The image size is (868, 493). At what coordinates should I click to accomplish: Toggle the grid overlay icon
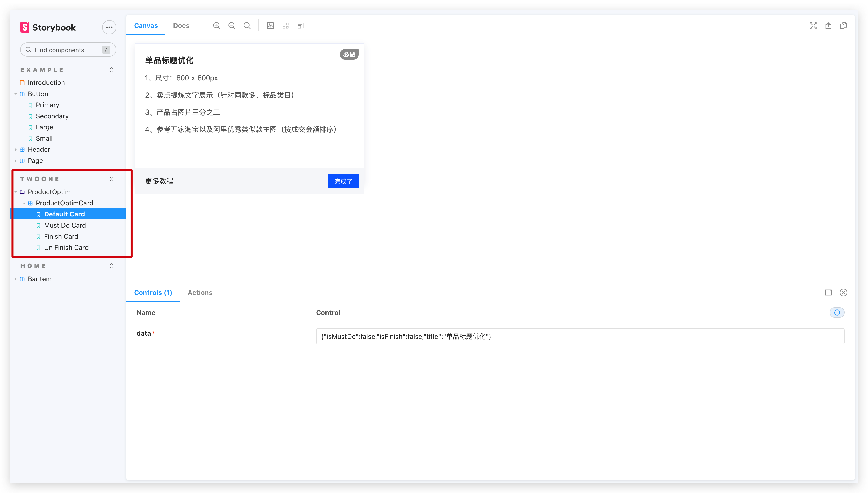(x=285, y=26)
